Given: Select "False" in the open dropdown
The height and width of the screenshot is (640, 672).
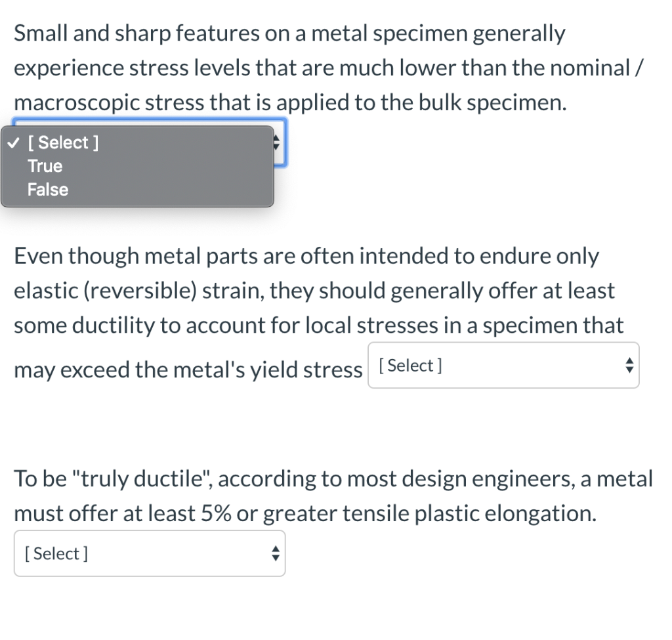Looking at the screenshot, I should click(47, 190).
